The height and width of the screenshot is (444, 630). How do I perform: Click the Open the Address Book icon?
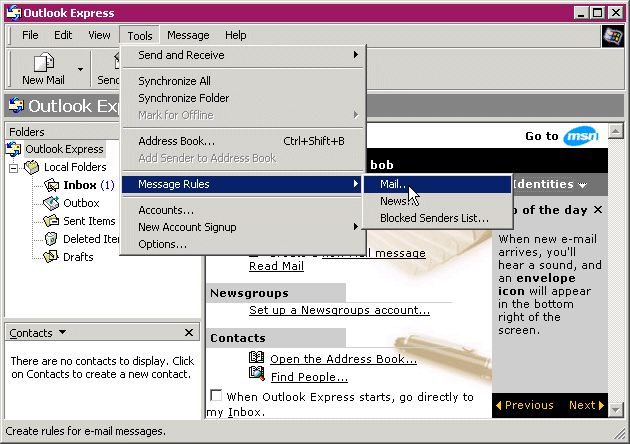pos(256,357)
